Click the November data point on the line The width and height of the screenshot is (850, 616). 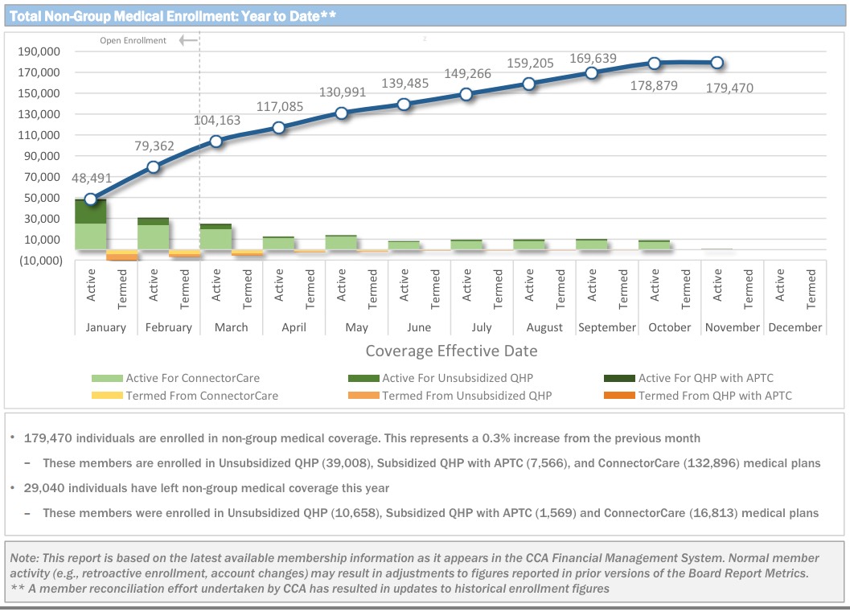pyautogui.click(x=717, y=63)
